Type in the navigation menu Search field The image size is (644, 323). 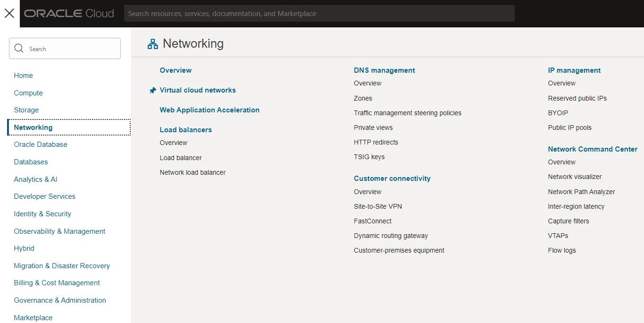click(x=71, y=49)
